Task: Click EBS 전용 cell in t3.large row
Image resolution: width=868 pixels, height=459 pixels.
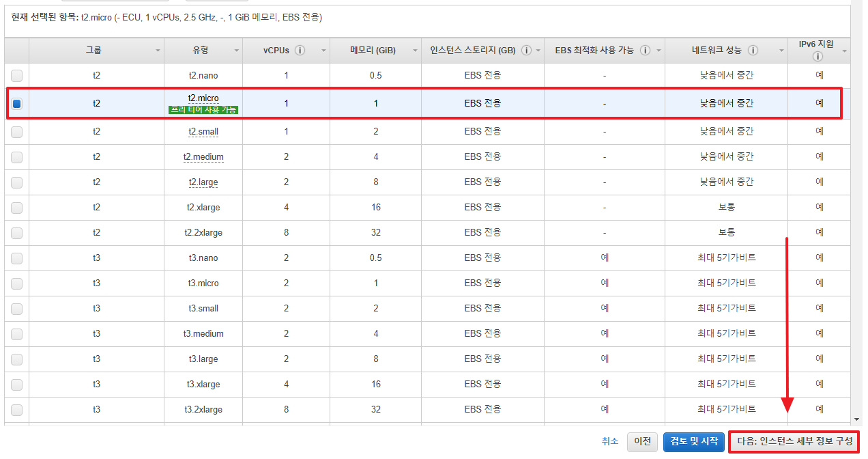Action: (x=482, y=359)
